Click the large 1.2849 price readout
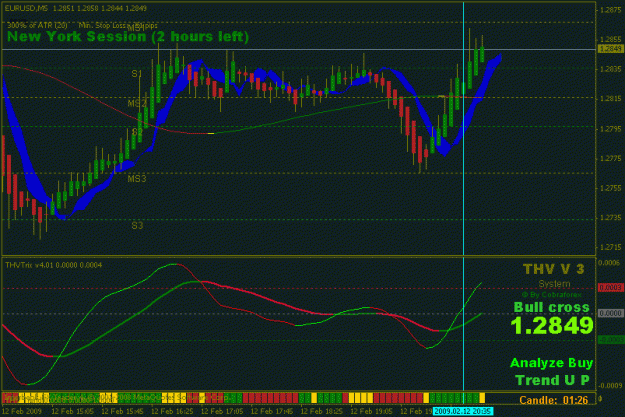The height and width of the screenshot is (417, 625). click(x=552, y=325)
